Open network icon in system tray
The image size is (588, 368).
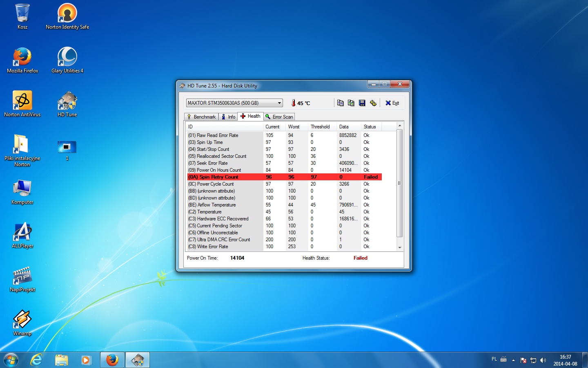point(533,360)
